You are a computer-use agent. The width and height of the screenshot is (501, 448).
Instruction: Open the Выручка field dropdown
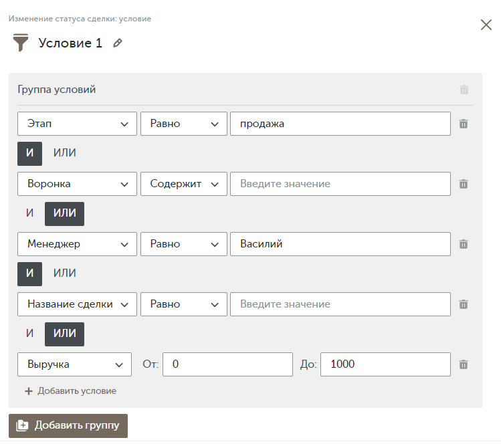click(x=74, y=364)
